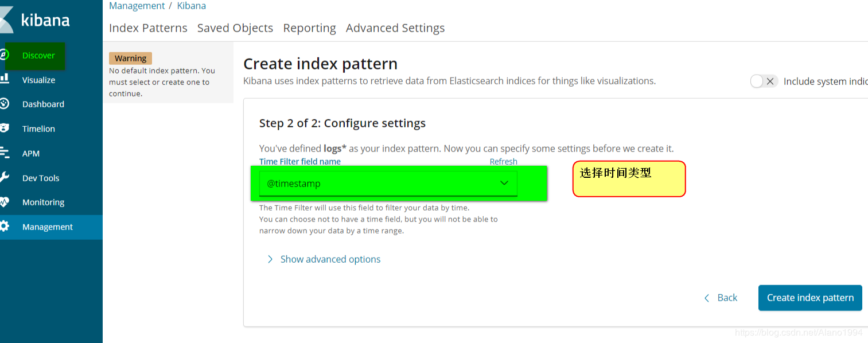Click the dropdown arrow beside @timestamp
Screen dimensions: 868x343
point(504,183)
